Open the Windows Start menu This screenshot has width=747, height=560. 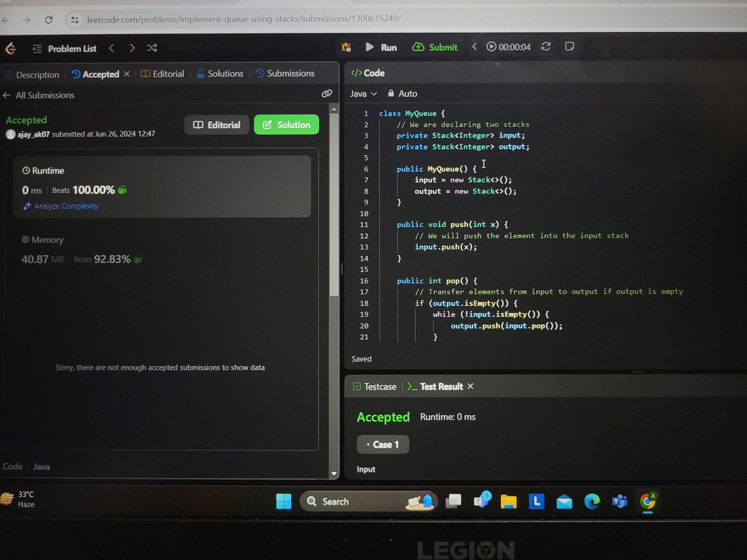(284, 501)
